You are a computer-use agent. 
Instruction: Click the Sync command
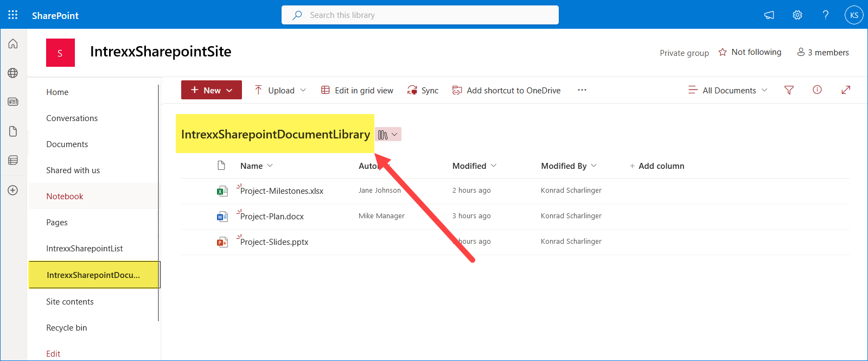[423, 90]
